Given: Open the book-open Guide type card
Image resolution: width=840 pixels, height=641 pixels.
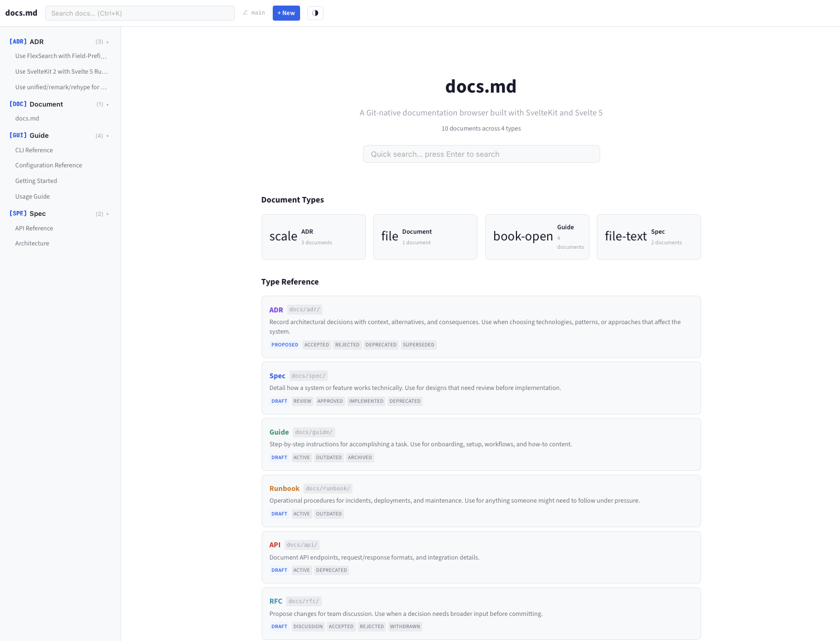Looking at the screenshot, I should coord(523,236).
